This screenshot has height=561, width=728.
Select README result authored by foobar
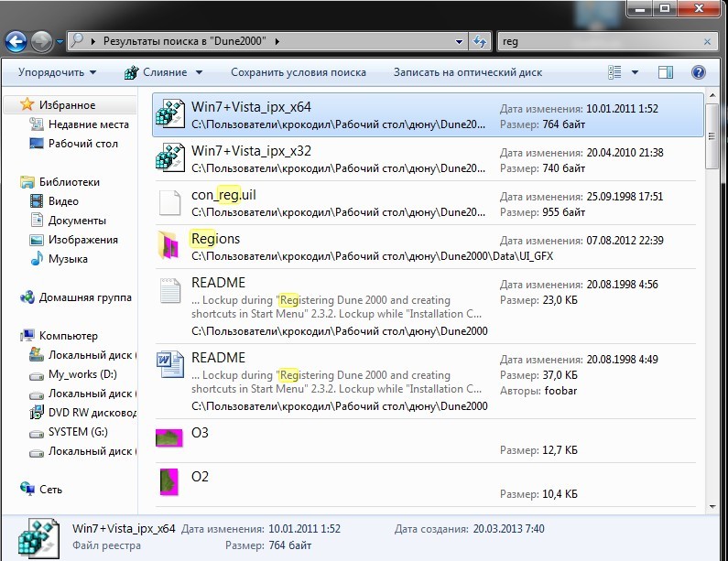(425, 382)
